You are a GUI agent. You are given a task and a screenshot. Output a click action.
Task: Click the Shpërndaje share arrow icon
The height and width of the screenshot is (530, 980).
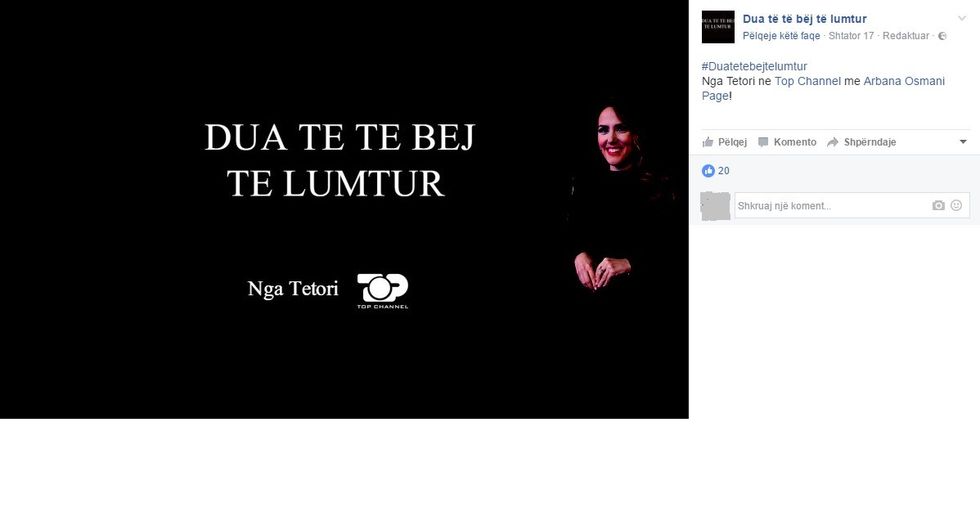[x=832, y=142]
